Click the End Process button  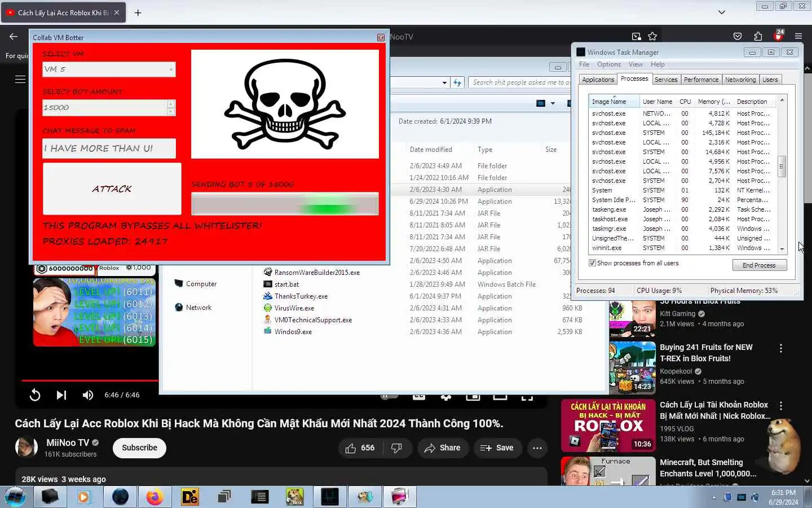pos(759,265)
